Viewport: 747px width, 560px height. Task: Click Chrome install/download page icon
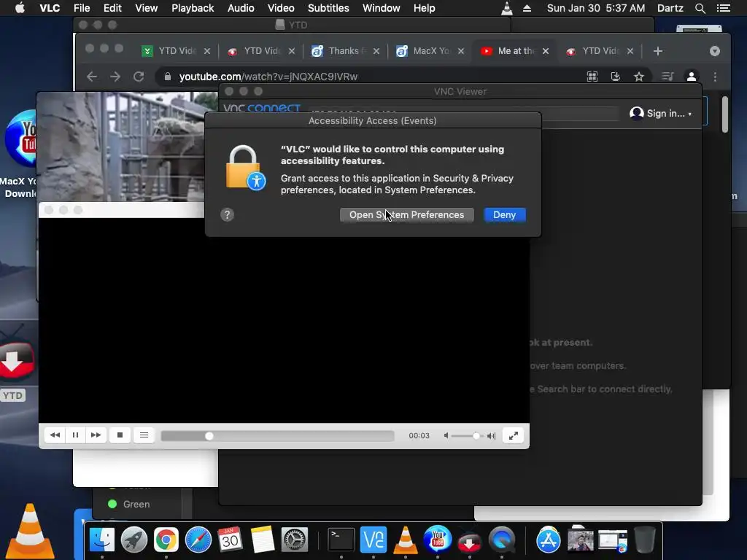click(x=616, y=77)
